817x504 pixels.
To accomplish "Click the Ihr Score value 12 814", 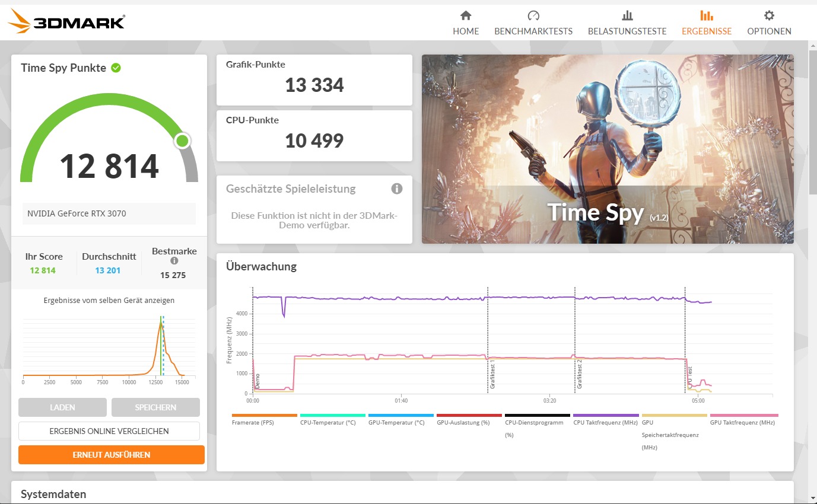I will pyautogui.click(x=43, y=270).
